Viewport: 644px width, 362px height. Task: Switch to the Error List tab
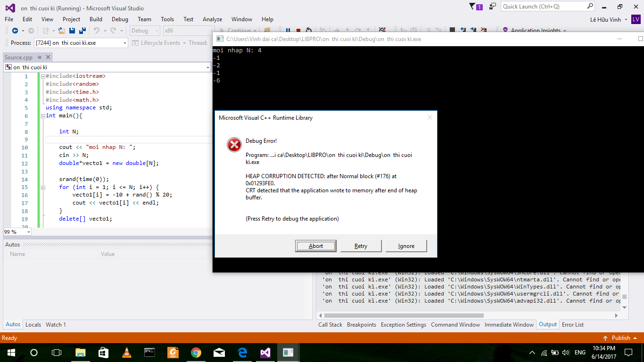pyautogui.click(x=573, y=325)
